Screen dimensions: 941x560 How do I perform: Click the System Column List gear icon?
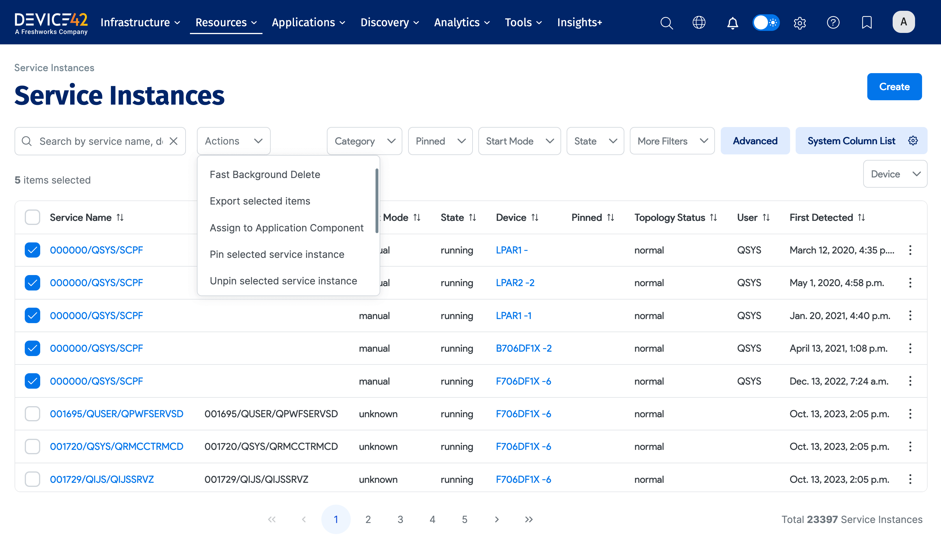point(913,140)
